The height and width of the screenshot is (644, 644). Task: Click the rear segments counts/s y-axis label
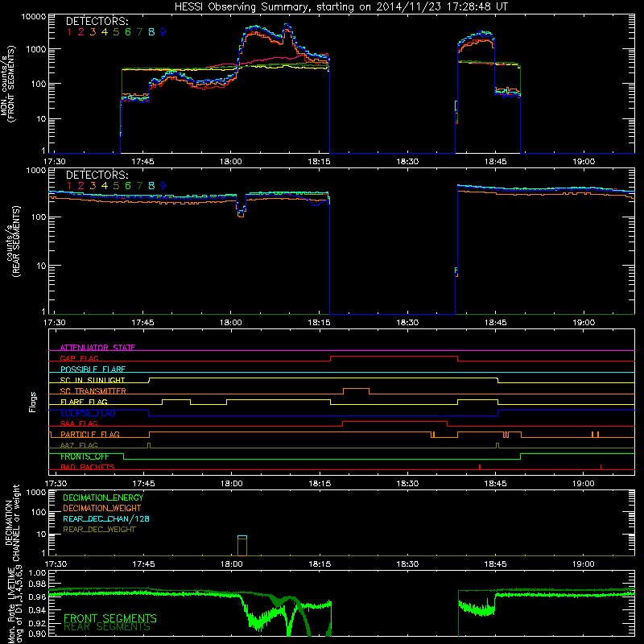pyautogui.click(x=13, y=242)
